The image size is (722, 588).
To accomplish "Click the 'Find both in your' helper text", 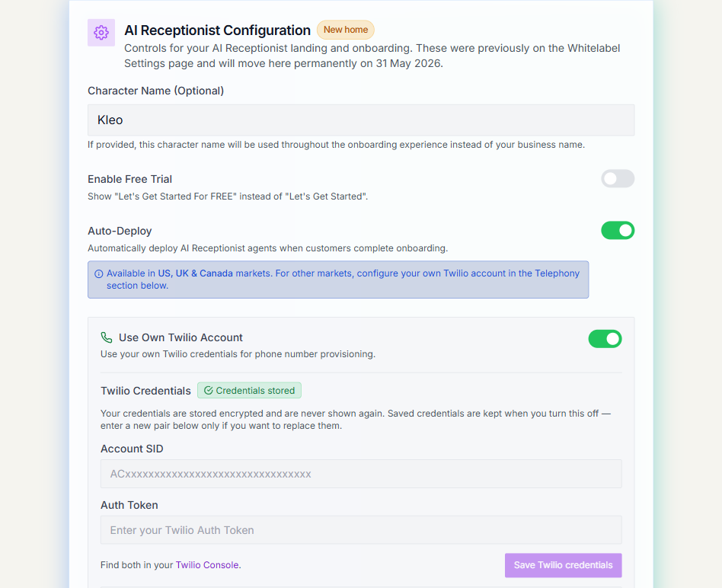I will click(137, 565).
